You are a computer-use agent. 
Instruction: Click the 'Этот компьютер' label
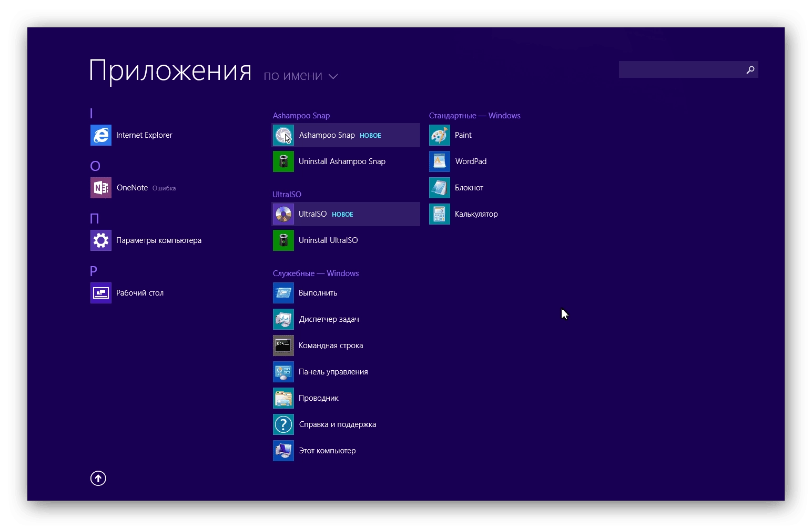click(328, 451)
